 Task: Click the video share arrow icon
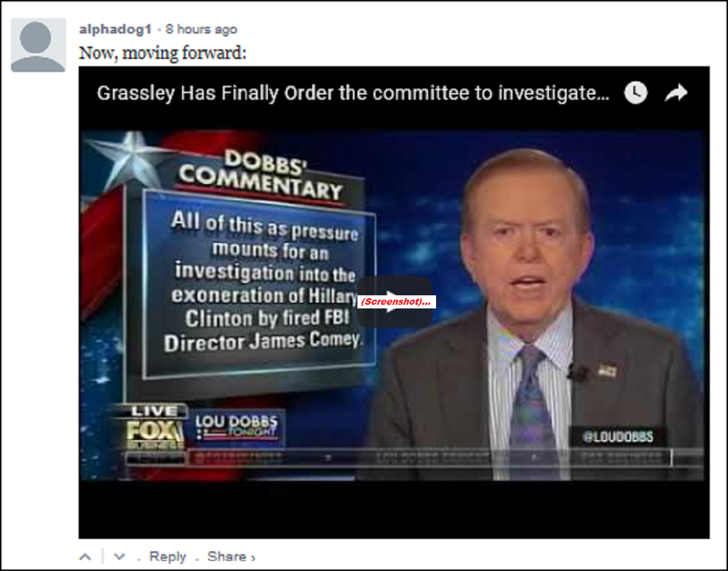[676, 93]
